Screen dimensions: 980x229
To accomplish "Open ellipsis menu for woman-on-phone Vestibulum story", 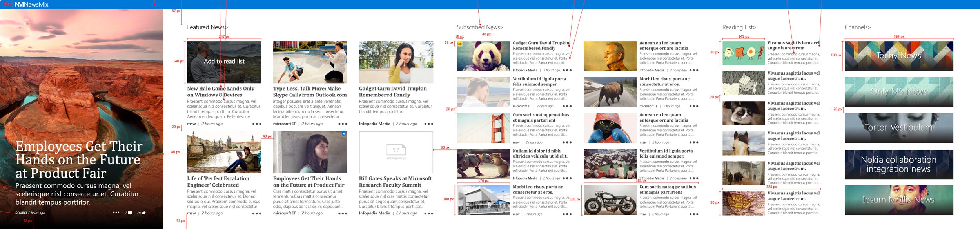I will pyautogui.click(x=567, y=106).
